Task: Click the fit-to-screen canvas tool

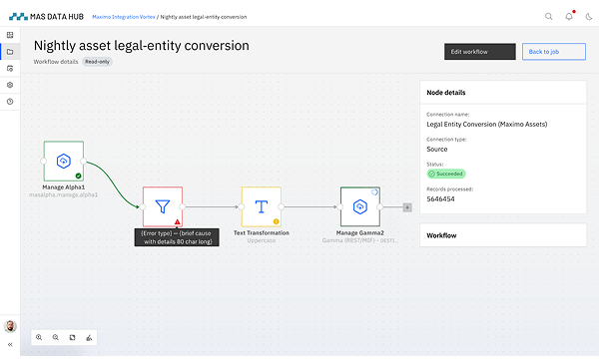Action: pos(72,337)
